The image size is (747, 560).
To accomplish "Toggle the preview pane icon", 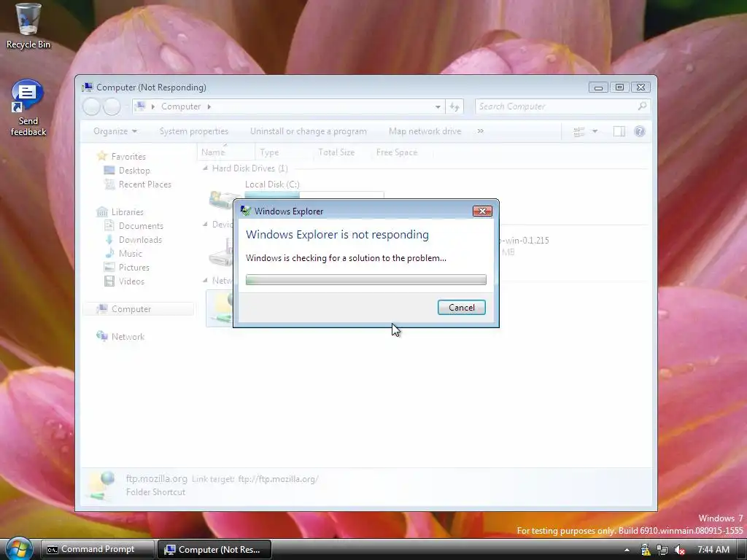I will (x=619, y=132).
